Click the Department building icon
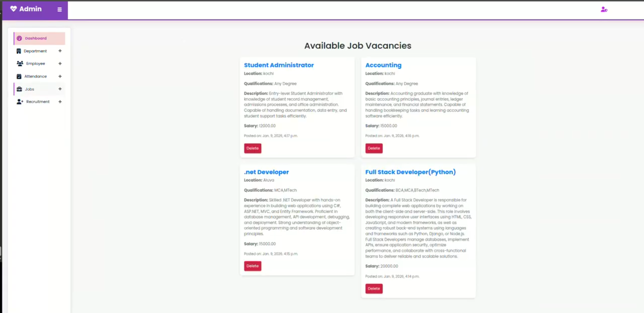The height and width of the screenshot is (313, 644). point(19,51)
